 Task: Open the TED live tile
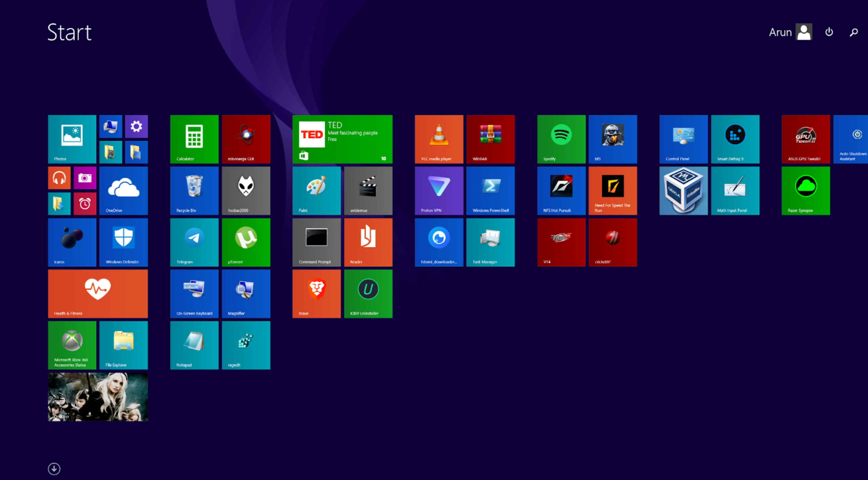point(342,139)
